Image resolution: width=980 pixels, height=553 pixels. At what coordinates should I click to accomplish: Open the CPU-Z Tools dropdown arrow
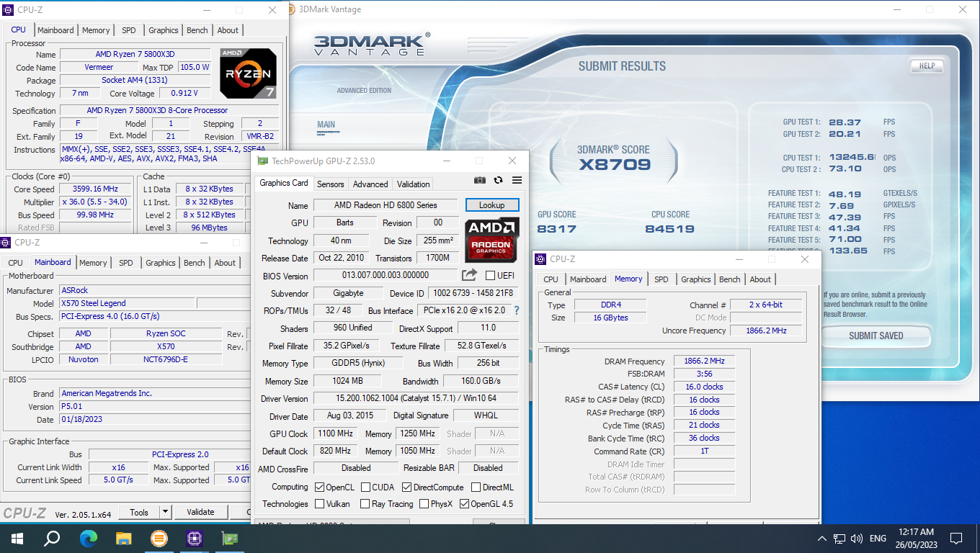coord(165,512)
